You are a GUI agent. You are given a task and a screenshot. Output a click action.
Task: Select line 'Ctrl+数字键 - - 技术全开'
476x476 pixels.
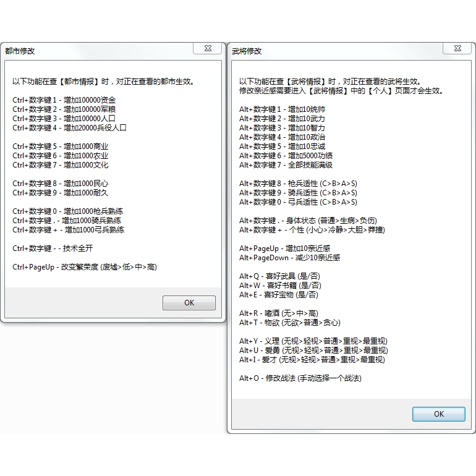click(53, 249)
